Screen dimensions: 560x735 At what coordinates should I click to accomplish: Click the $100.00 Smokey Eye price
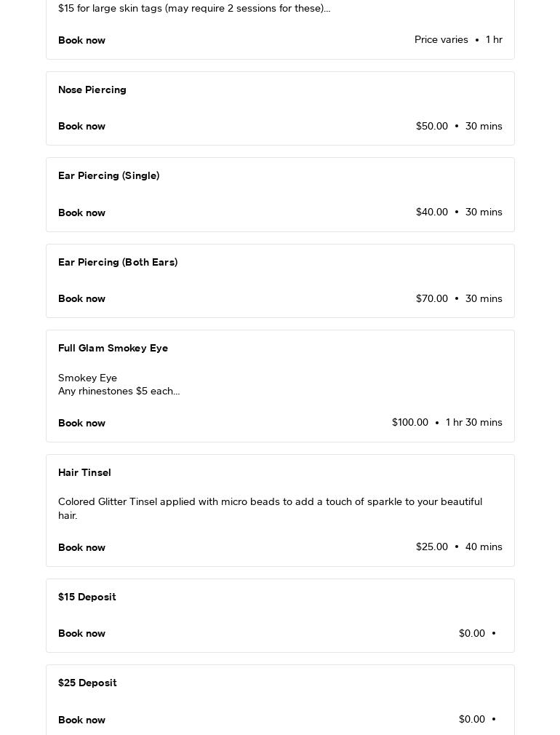[410, 422]
